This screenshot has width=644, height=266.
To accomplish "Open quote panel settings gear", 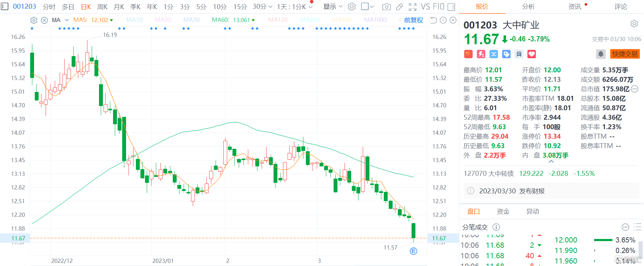I will click(634, 24).
